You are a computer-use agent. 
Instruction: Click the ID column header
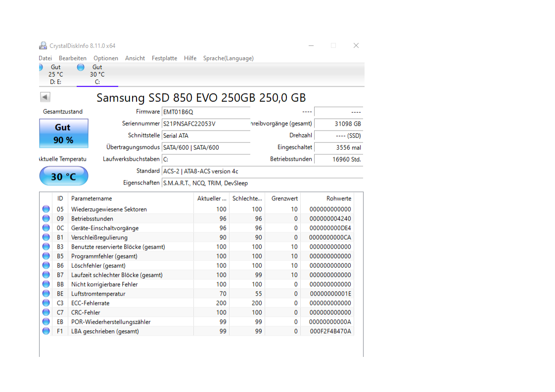[60, 199]
